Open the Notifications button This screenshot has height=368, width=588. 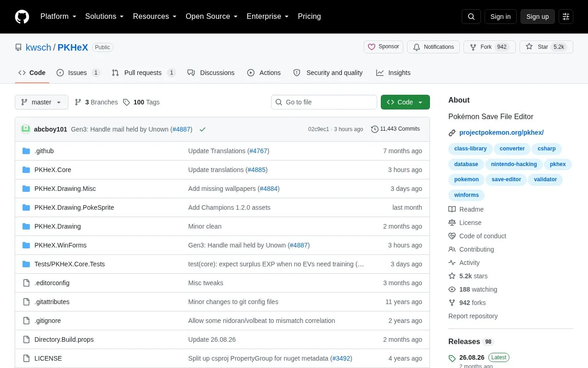pos(433,47)
